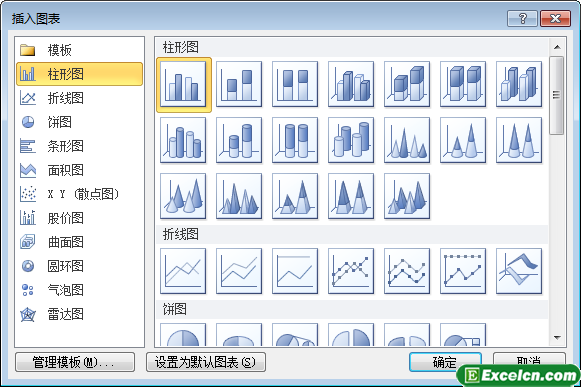581x387 pixels.
Task: Select the 雷达图 radar category
Action: (x=80, y=314)
